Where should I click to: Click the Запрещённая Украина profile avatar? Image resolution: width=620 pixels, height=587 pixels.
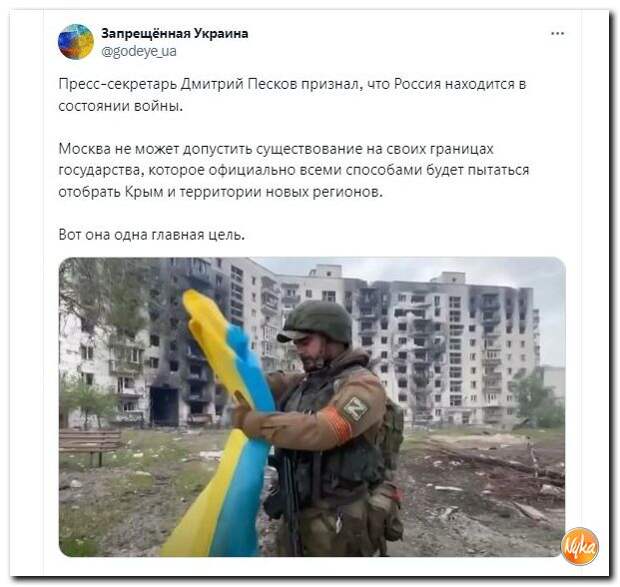point(76,42)
